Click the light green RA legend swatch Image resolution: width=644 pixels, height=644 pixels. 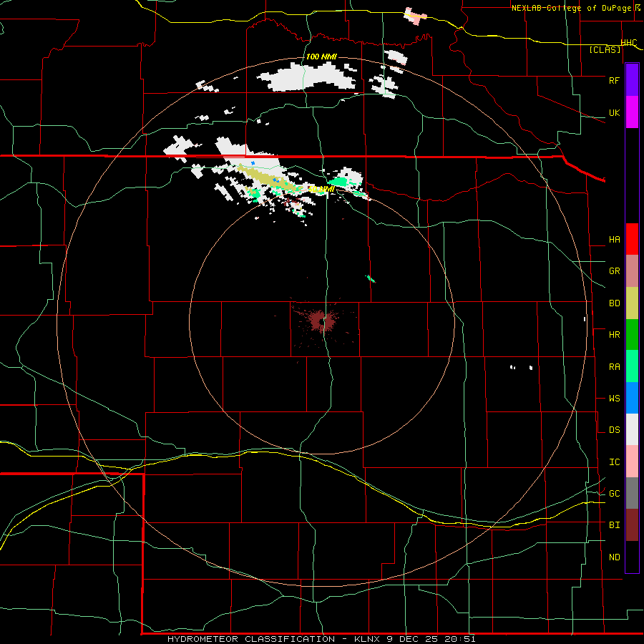[632, 366]
